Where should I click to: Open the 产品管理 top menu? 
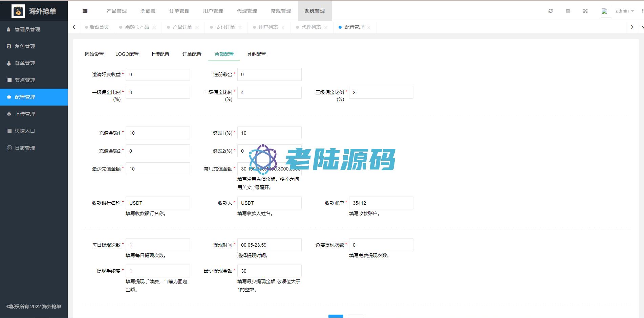[116, 11]
